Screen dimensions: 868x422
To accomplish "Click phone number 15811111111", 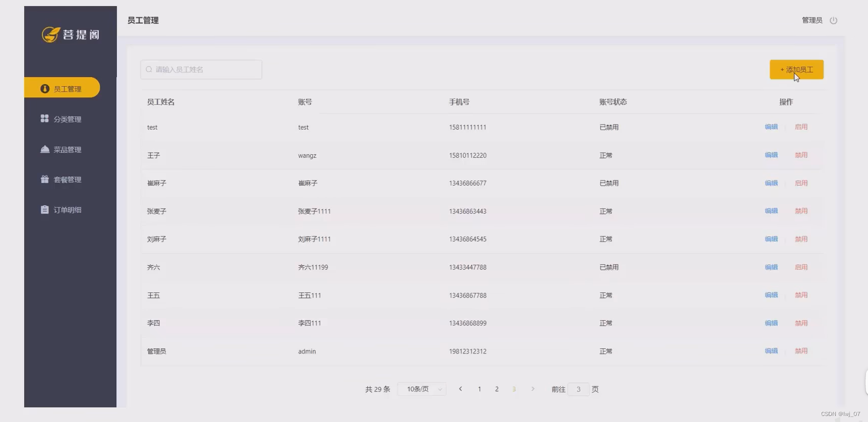I will tap(468, 128).
